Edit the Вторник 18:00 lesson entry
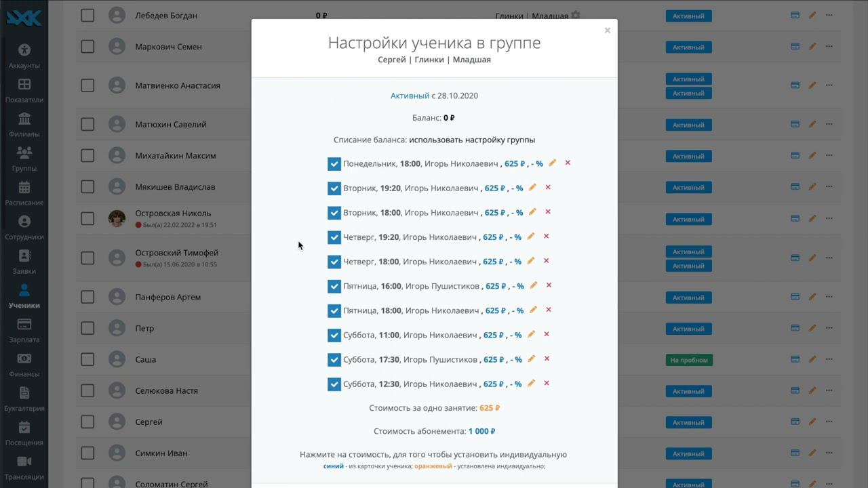The width and height of the screenshot is (868, 488). pos(532,211)
